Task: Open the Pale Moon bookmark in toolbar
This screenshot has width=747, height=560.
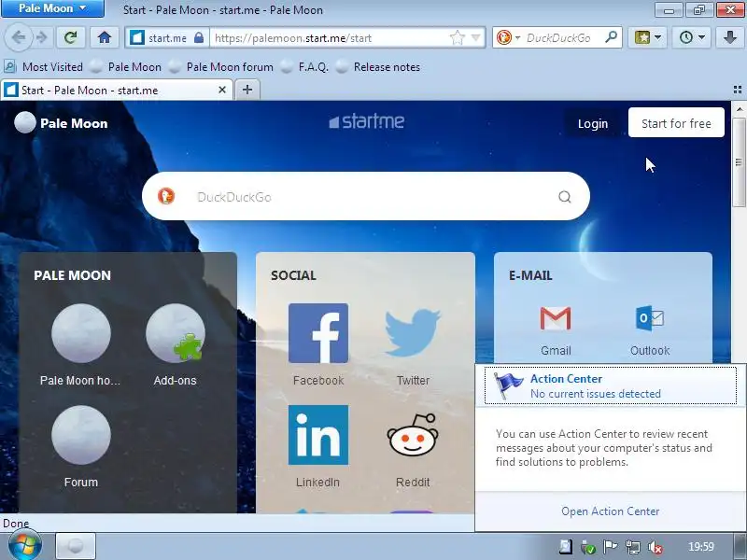Action: point(126,67)
